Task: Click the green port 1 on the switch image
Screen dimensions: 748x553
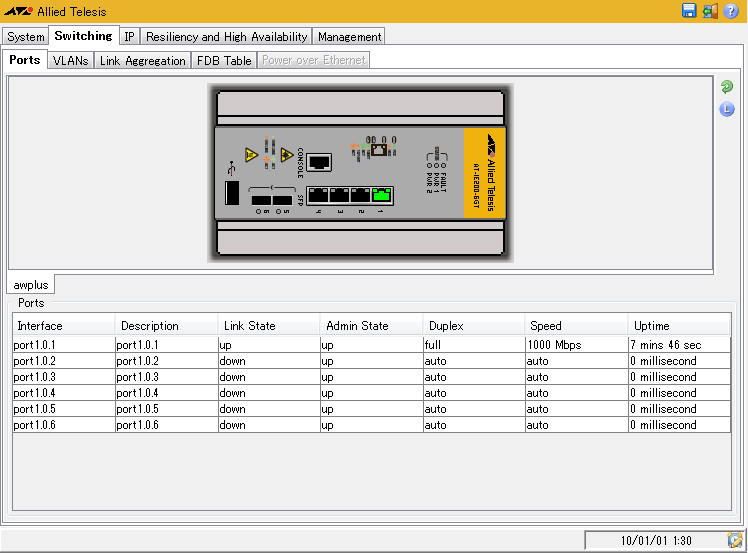Action: point(381,195)
